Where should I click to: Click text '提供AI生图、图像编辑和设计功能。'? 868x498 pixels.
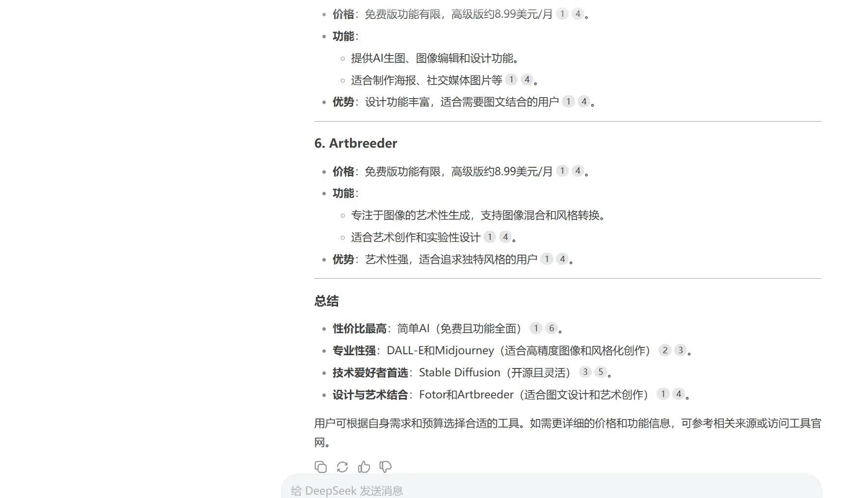[435, 58]
